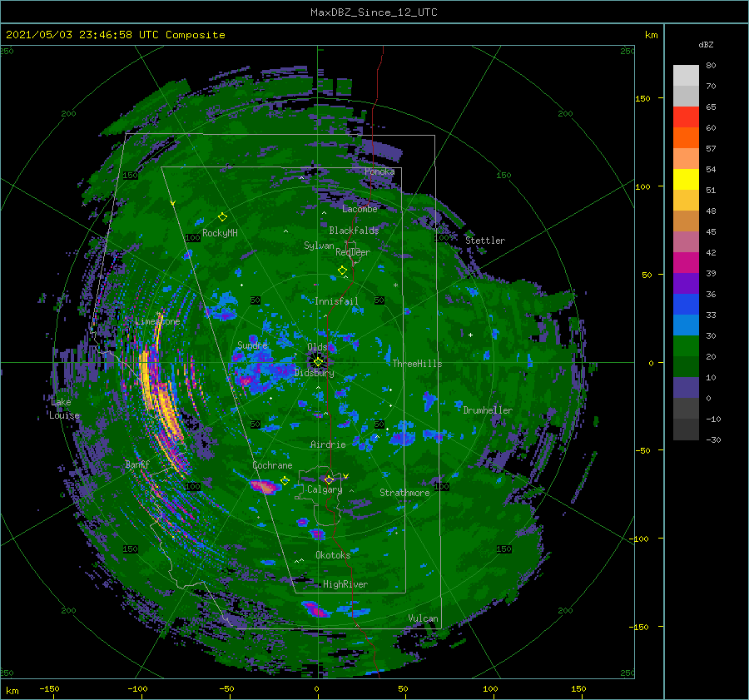Viewport: 749px width, 700px height.
Task: Select the orange 57-60 dBZ legend swatch
Action: [x=686, y=138]
